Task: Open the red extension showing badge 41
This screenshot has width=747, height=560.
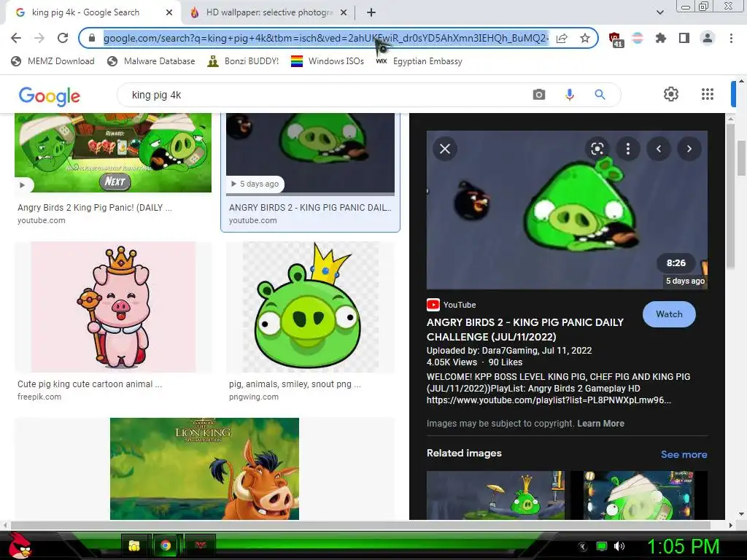Action: (616, 39)
